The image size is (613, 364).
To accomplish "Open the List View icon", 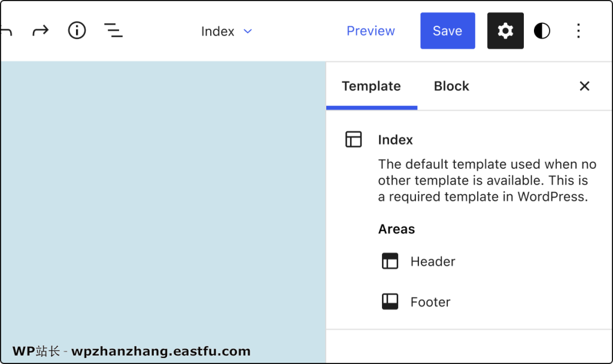I will (x=113, y=31).
